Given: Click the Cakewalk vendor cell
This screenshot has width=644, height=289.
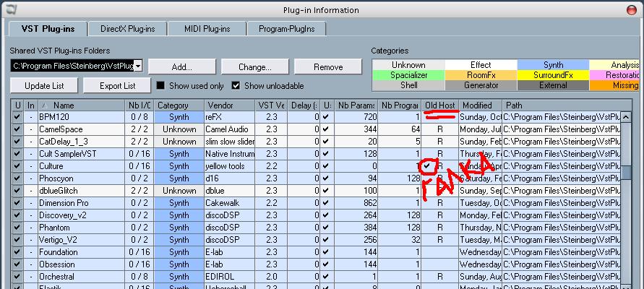Looking at the screenshot, I should click(x=230, y=203).
